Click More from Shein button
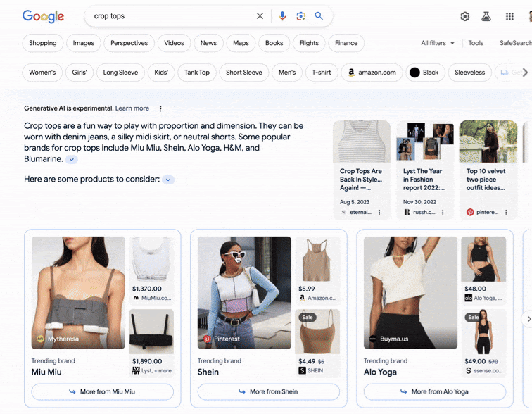 [268, 391]
